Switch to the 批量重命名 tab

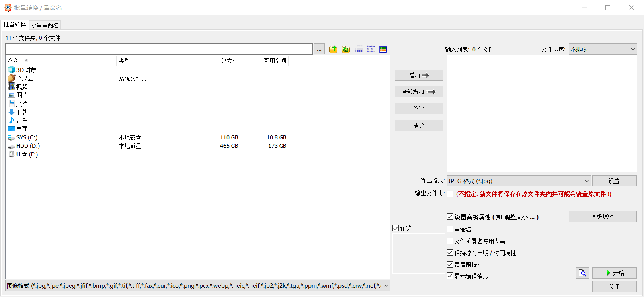[x=45, y=25]
